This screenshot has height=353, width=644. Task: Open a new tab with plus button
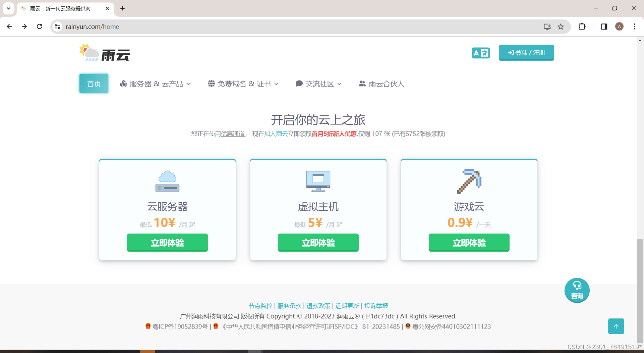point(122,8)
